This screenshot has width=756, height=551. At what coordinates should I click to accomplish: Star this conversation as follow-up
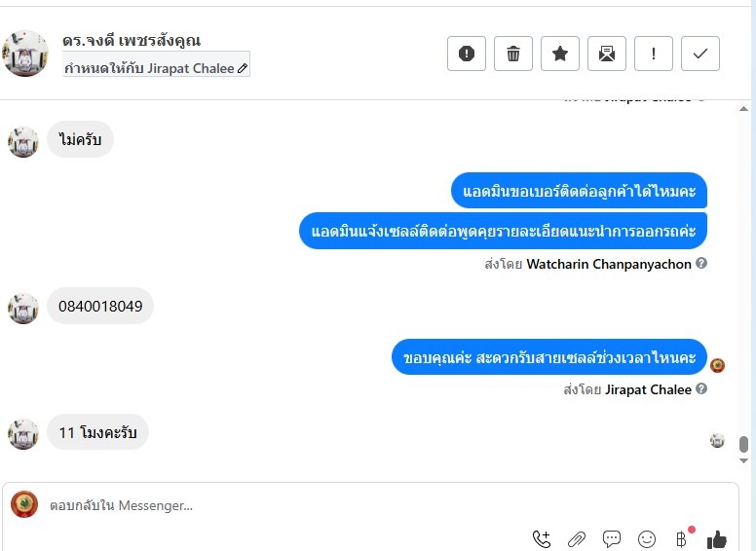tap(560, 54)
